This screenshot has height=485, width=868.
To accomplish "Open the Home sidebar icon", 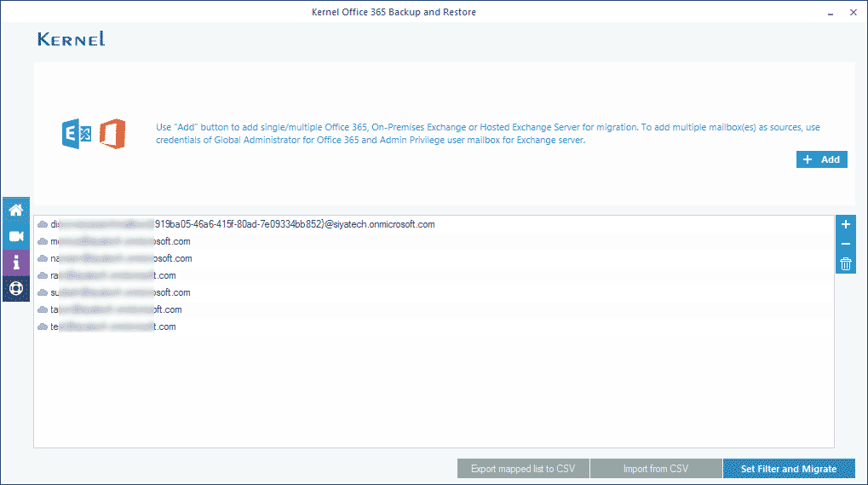I will (x=16, y=211).
